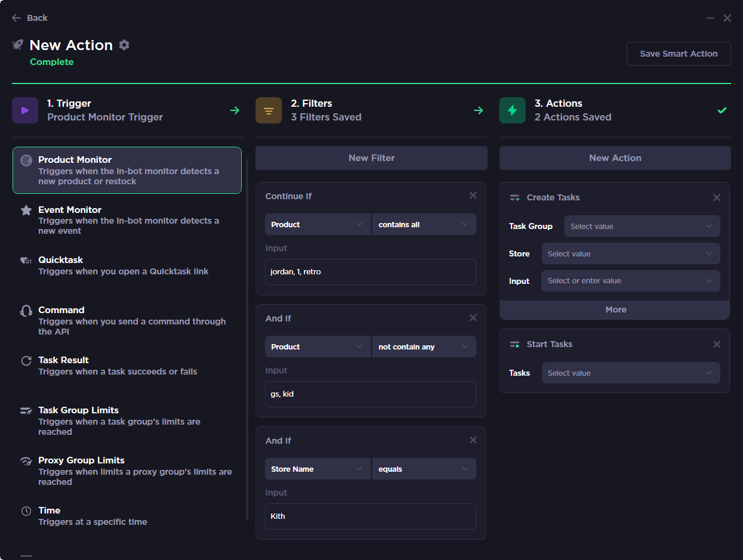Viewport: 743px width, 560px height.
Task: Select the Time trigger
Action: pos(127,516)
